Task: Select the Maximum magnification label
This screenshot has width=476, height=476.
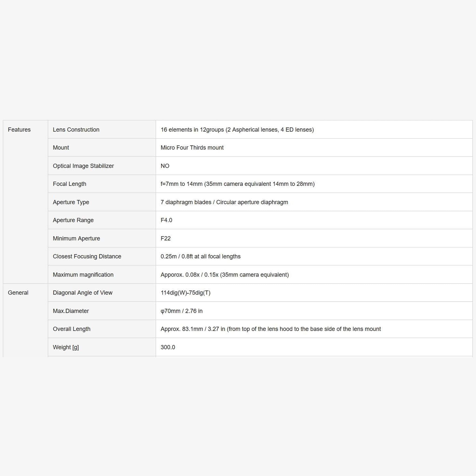Action: [x=83, y=274]
